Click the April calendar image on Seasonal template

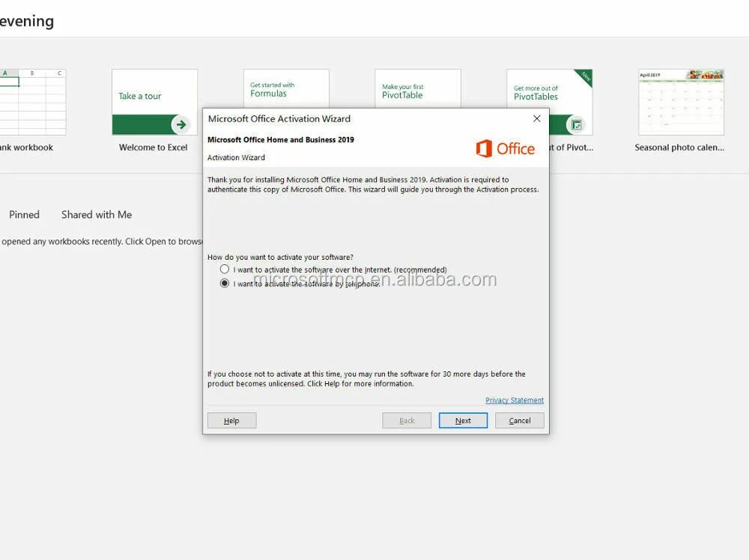tap(680, 101)
